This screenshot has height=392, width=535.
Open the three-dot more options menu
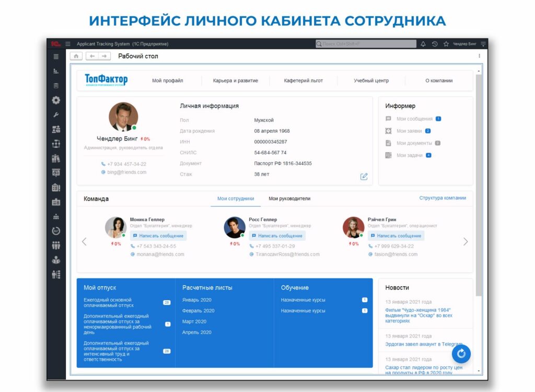(479, 56)
